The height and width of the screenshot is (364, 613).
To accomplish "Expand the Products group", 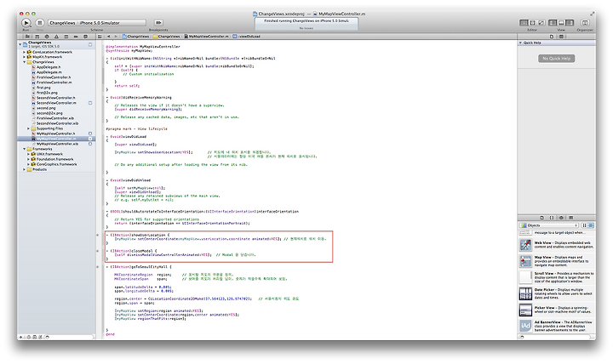I will 24,169.
